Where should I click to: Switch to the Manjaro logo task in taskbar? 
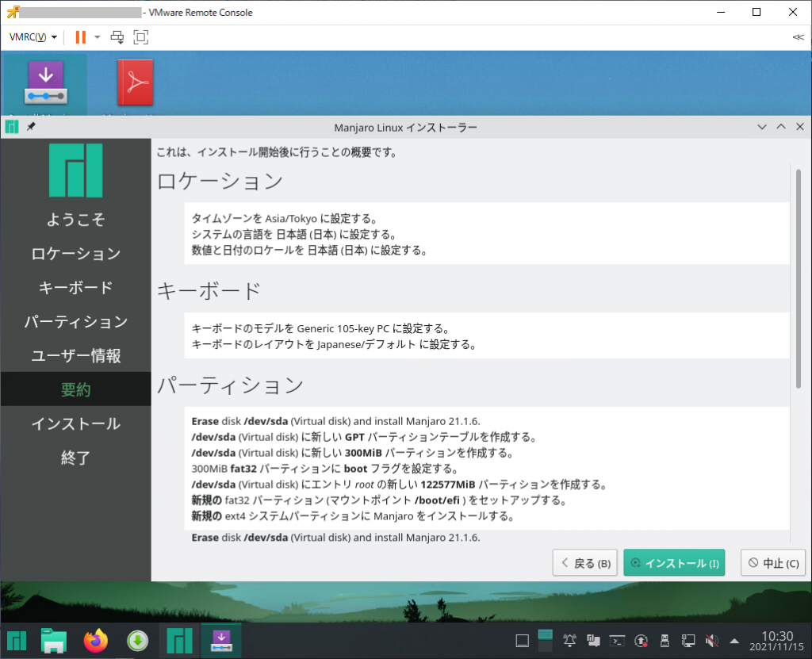pyautogui.click(x=179, y=641)
